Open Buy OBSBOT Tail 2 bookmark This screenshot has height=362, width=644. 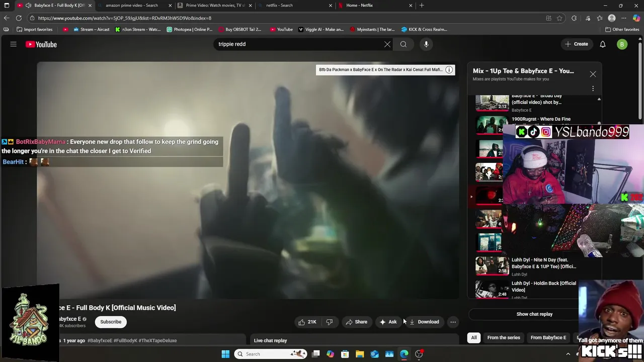coord(239,30)
